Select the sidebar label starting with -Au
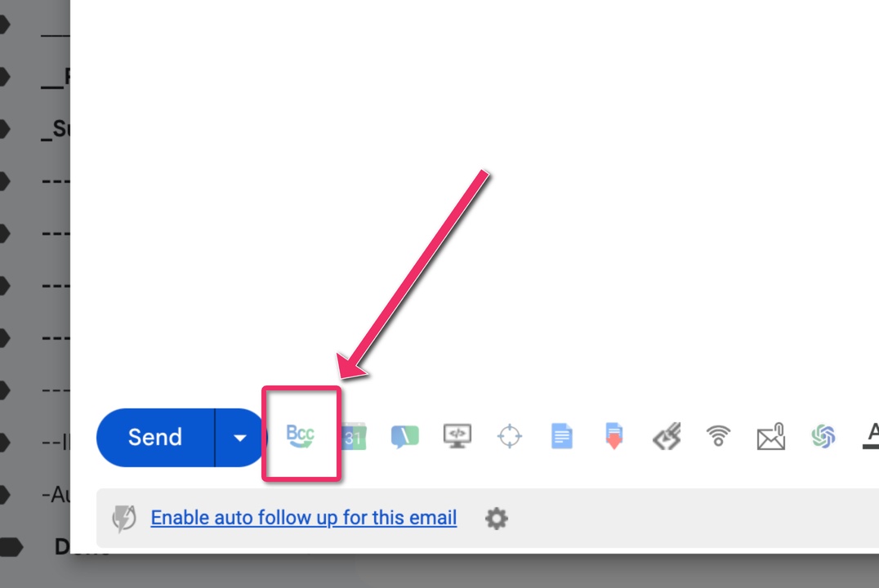Screen dimensions: 879x588 point(56,494)
